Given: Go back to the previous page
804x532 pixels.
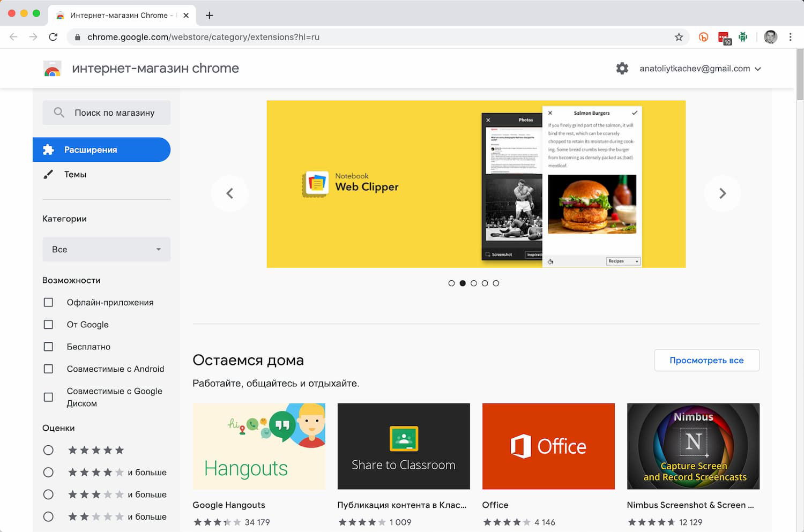Looking at the screenshot, I should point(13,37).
